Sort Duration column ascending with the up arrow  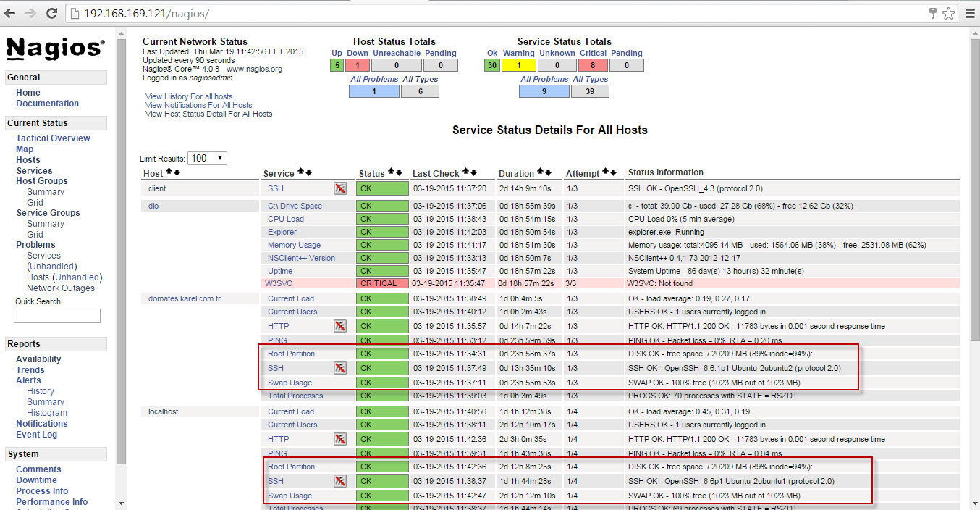pos(540,172)
